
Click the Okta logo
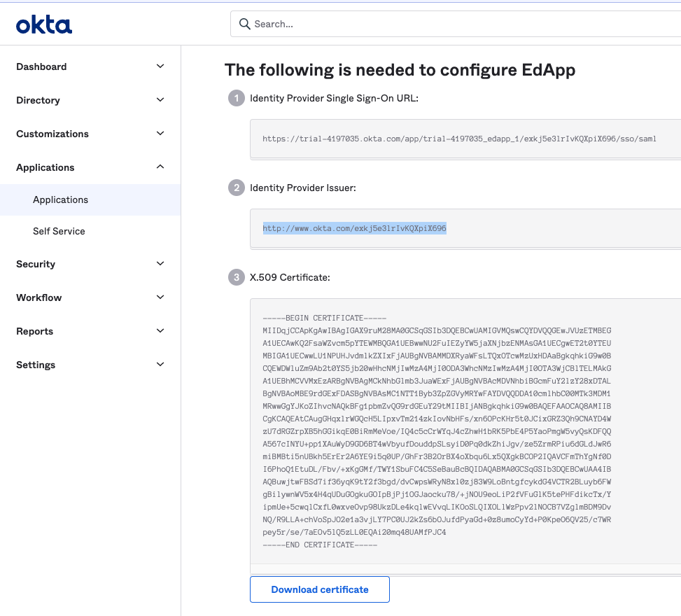tap(44, 24)
